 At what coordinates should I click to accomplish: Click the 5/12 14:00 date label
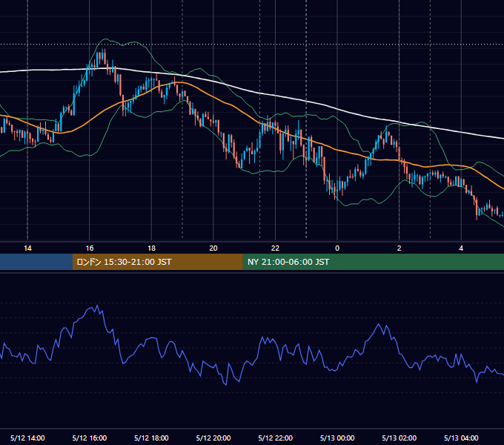tap(27, 438)
